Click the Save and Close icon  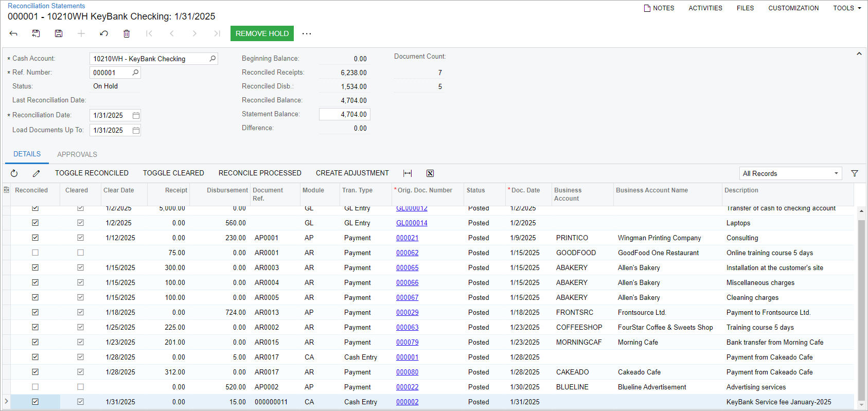36,33
